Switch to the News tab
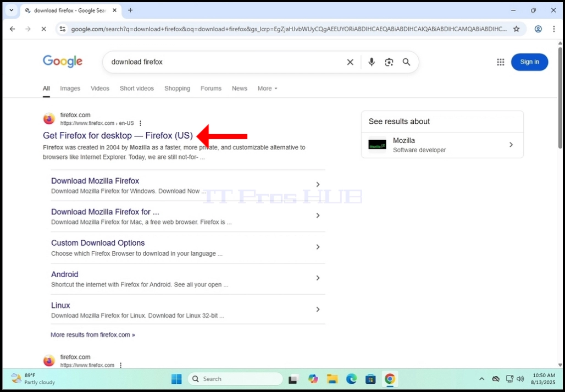565x392 pixels. (240, 89)
